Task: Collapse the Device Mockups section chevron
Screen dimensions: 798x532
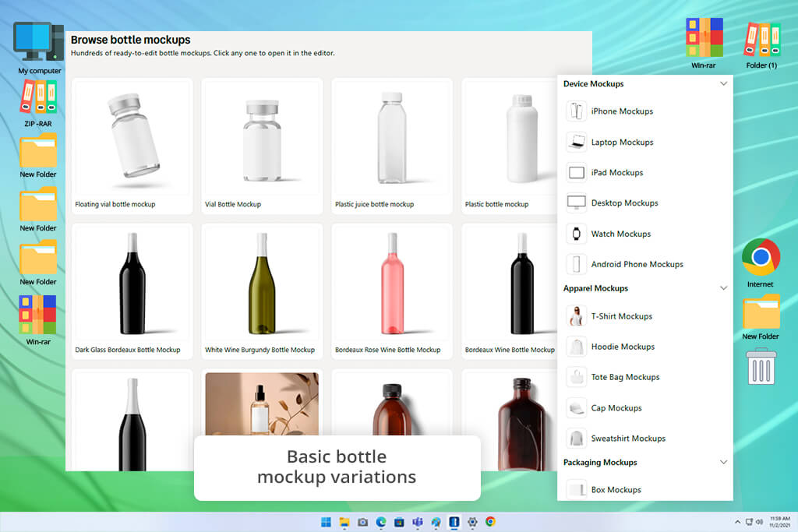Action: 723,83
